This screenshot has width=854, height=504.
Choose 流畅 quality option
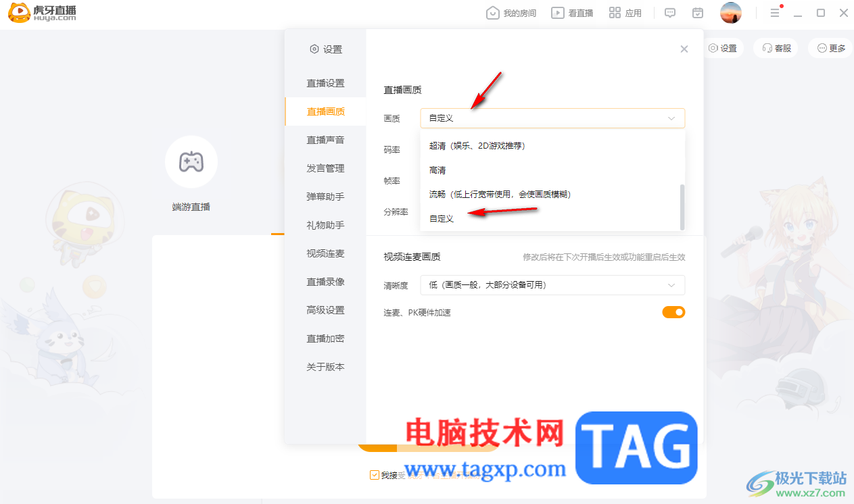(549, 195)
